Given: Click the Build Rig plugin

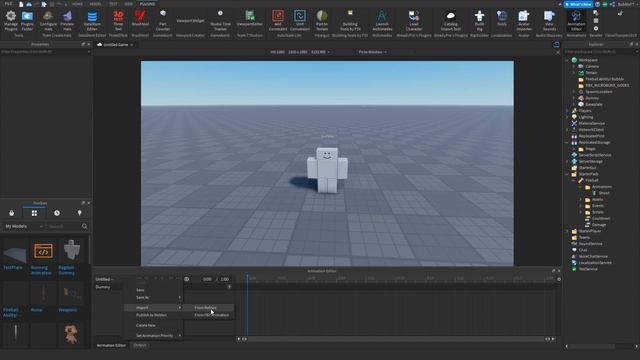Looking at the screenshot, I should click(479, 20).
